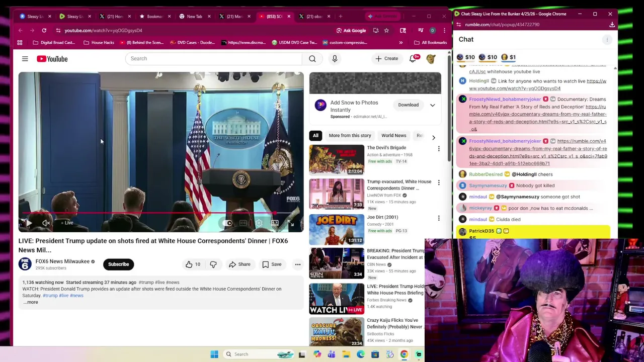Open the All Bookmarks folder
644x362 pixels.
pos(430,43)
